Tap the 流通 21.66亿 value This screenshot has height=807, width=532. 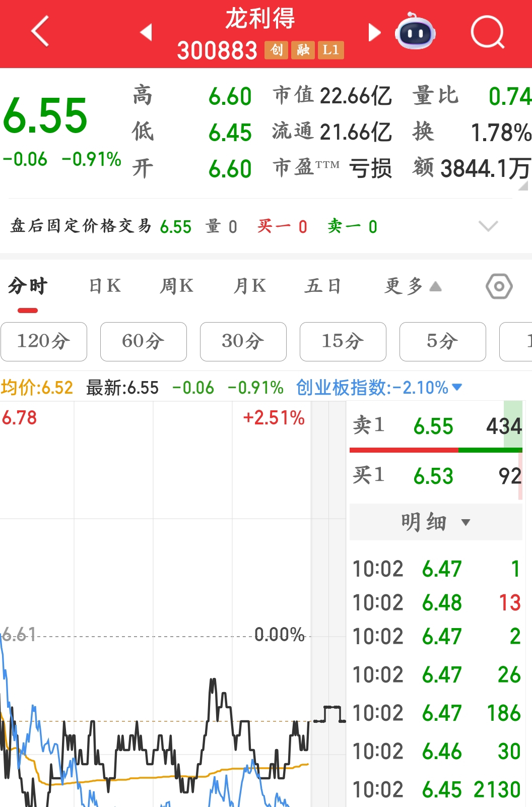pos(356,132)
